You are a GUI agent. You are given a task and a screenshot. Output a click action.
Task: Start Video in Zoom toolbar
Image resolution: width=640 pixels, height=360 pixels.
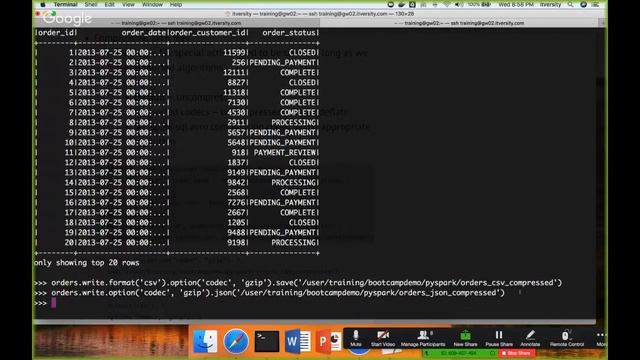coord(383,338)
